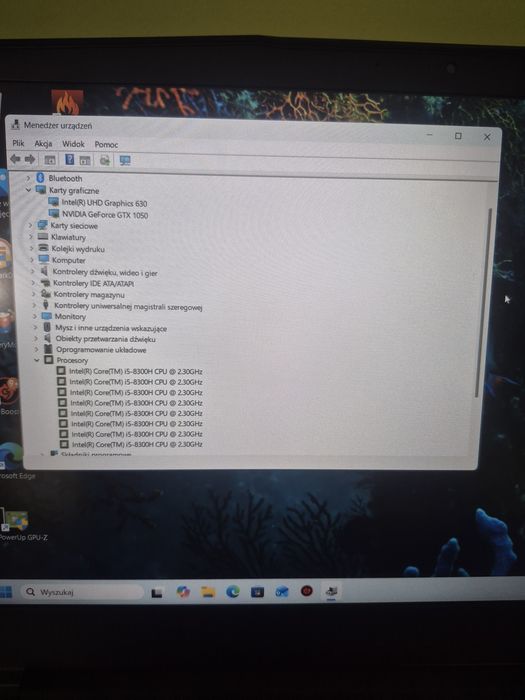This screenshot has height=700, width=525.
Task: Maximize the Menedżer urządzeń window
Action: 458,136
